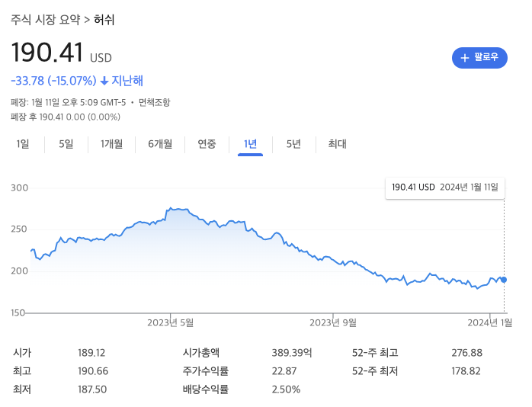Click the blue data point on chart
This screenshot has height=407, width=532.
point(504,280)
